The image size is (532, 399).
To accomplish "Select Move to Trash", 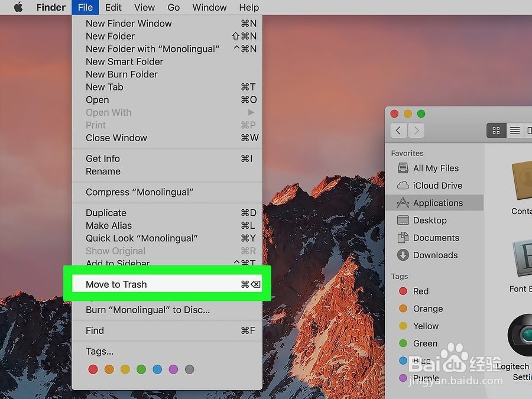I will (167, 284).
